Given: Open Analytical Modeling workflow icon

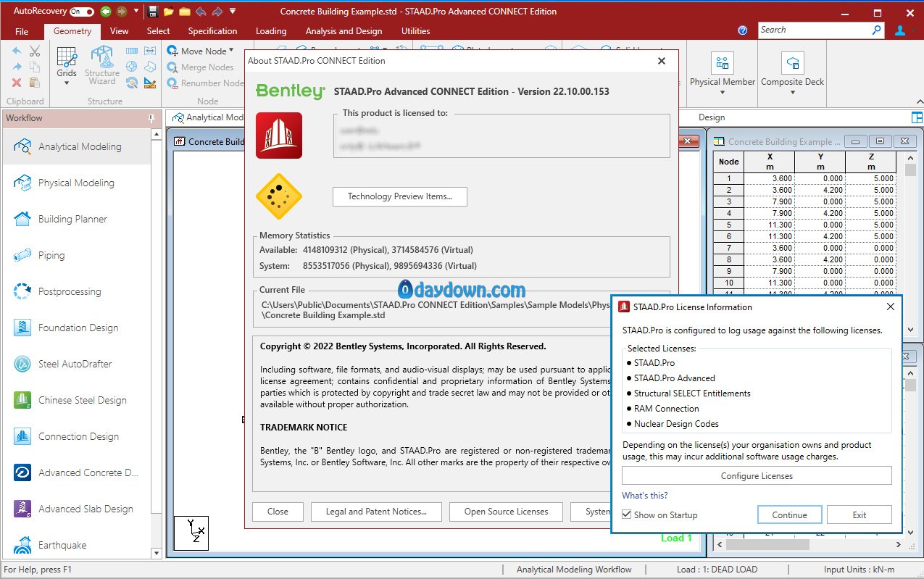Looking at the screenshot, I should (x=22, y=146).
